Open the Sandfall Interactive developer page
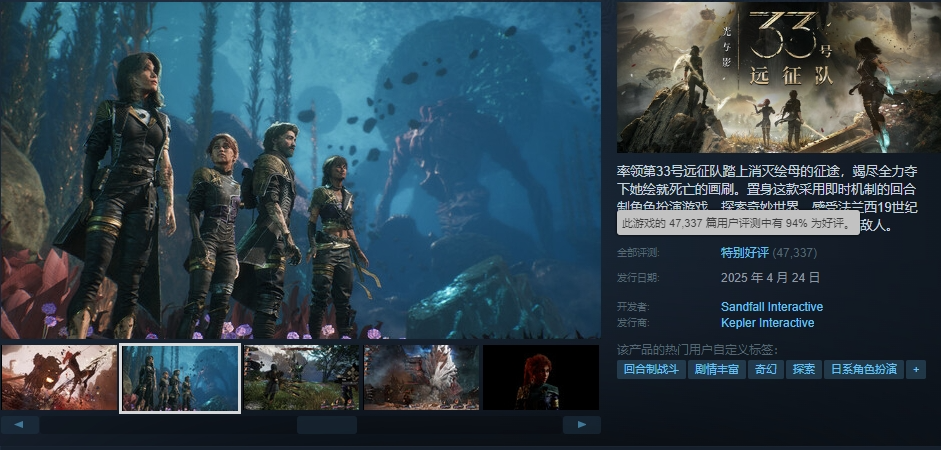The image size is (941, 450). (x=771, y=307)
